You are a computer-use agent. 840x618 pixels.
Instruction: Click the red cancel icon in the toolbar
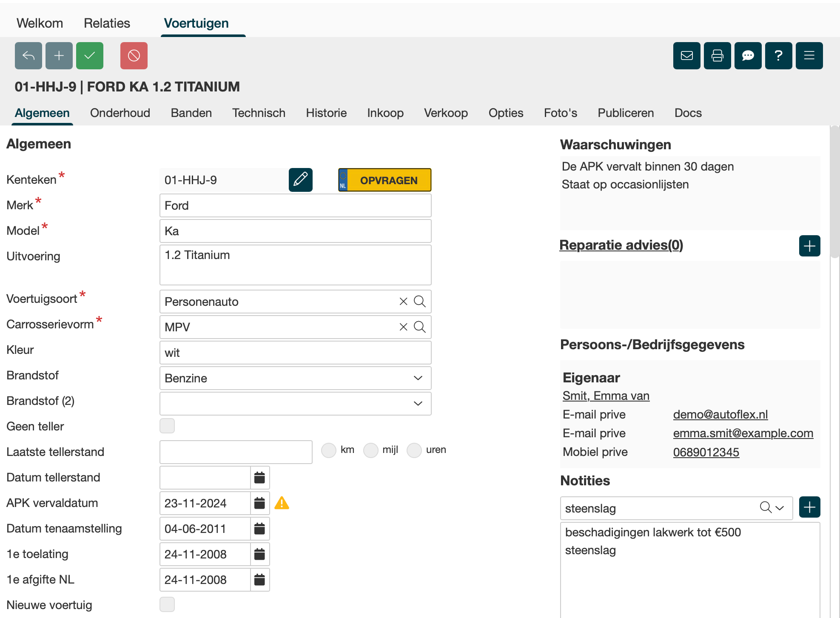(x=134, y=56)
